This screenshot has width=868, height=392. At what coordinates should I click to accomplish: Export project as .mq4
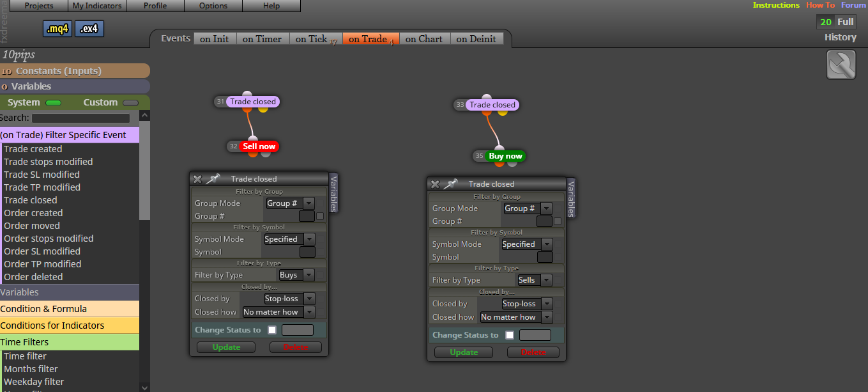pos(57,29)
